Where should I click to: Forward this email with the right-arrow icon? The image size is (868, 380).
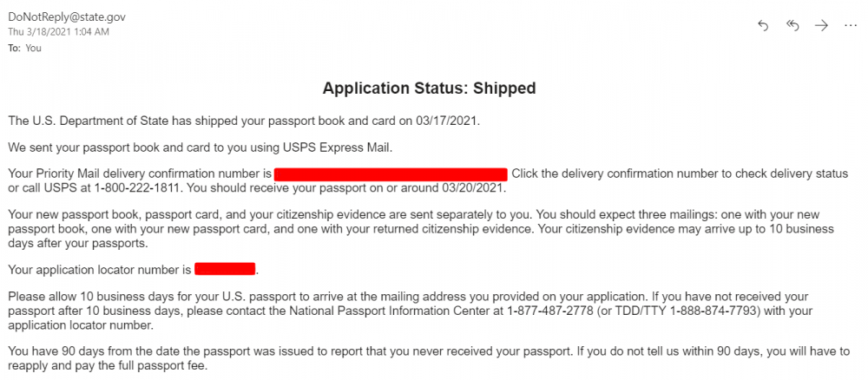pyautogui.click(x=821, y=25)
